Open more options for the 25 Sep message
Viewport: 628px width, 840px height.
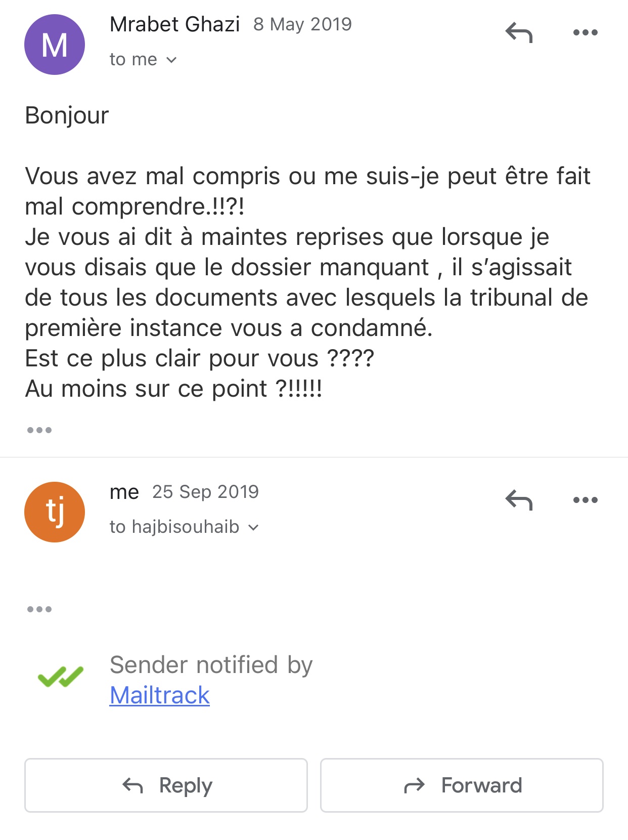585,500
